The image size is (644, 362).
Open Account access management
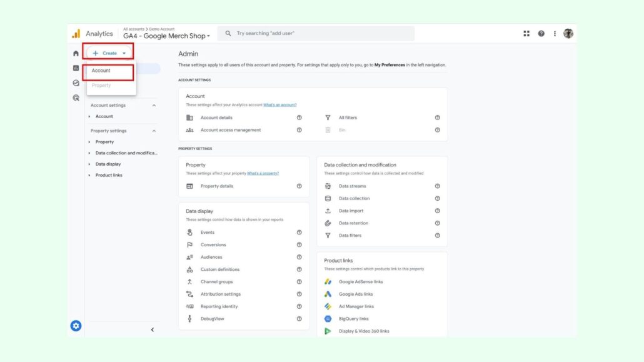pyautogui.click(x=231, y=130)
